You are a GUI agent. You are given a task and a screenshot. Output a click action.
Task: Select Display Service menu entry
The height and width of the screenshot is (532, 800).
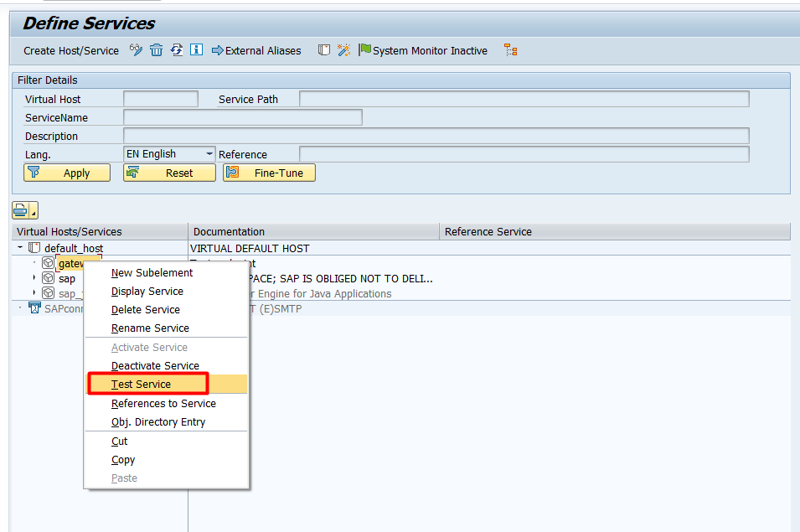coord(147,292)
